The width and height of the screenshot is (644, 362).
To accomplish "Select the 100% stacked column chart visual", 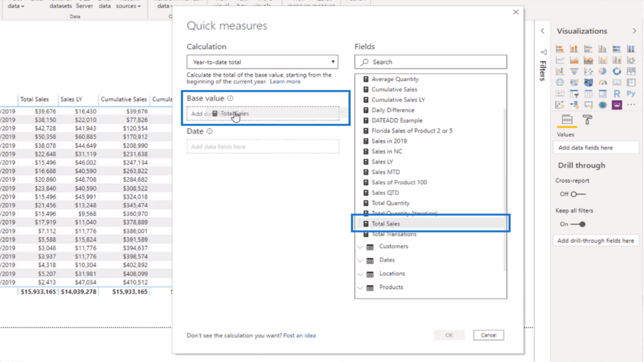I will point(631,49).
